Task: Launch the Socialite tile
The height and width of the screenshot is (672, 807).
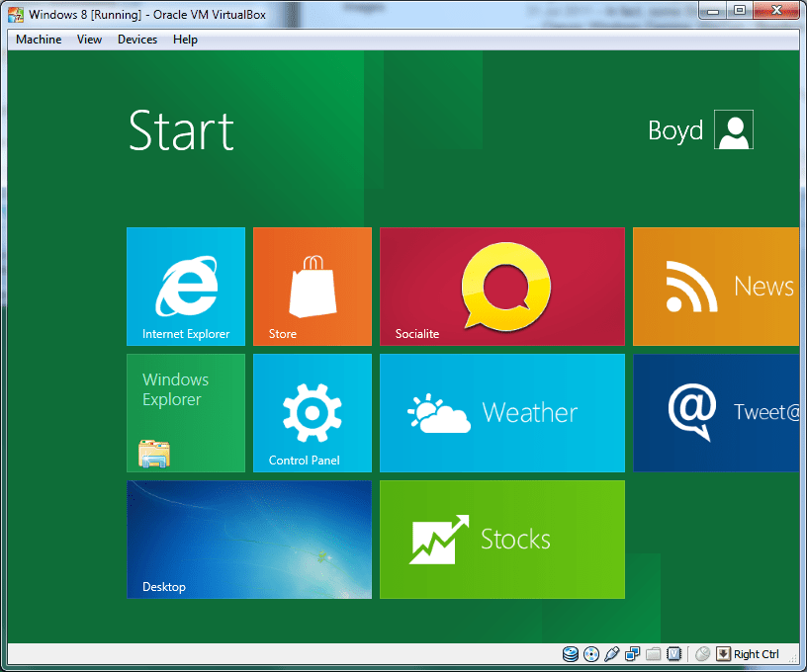Action: [502, 287]
